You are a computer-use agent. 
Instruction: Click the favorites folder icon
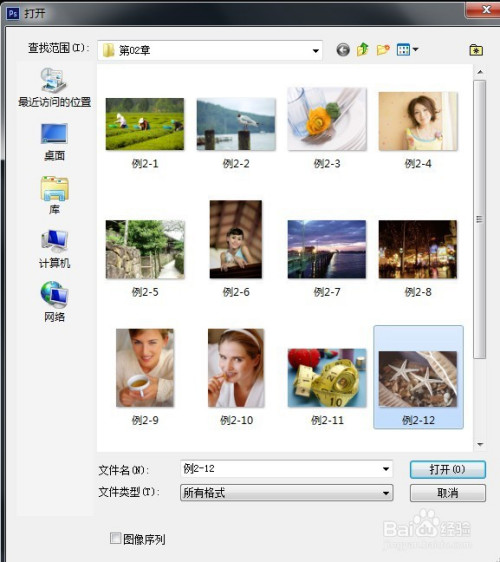tap(476, 50)
